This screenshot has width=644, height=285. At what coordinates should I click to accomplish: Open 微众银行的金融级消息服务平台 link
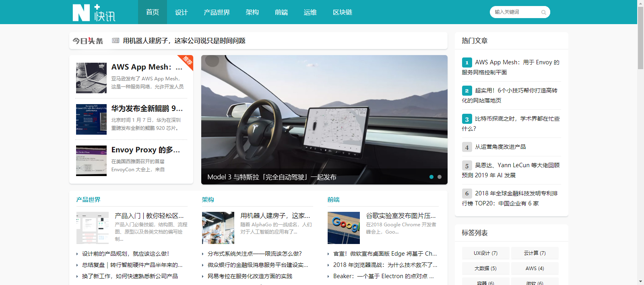[258, 265]
